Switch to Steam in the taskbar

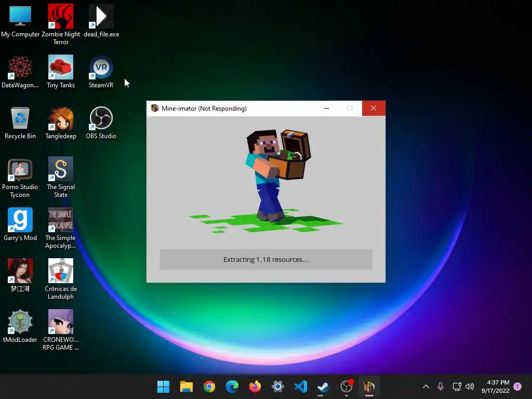coord(323,387)
